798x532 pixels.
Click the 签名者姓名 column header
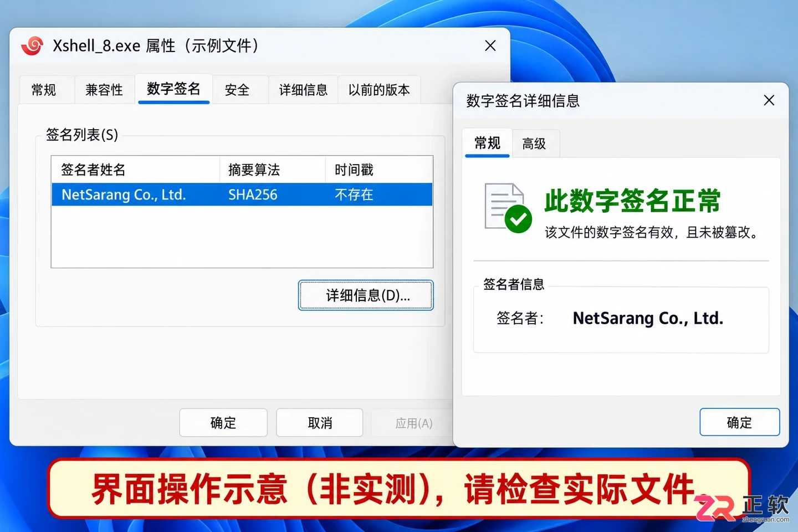click(135, 170)
